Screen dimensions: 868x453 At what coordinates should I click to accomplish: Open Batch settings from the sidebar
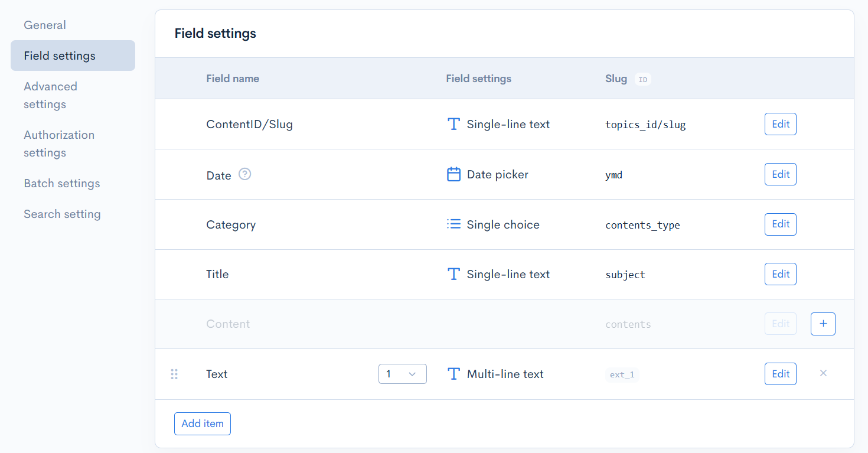[x=61, y=183]
